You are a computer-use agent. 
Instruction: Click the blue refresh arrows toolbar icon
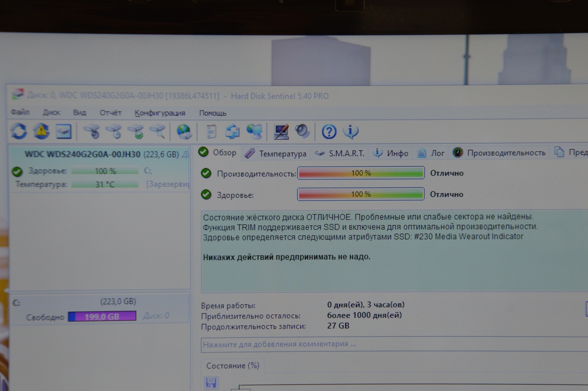click(19, 131)
